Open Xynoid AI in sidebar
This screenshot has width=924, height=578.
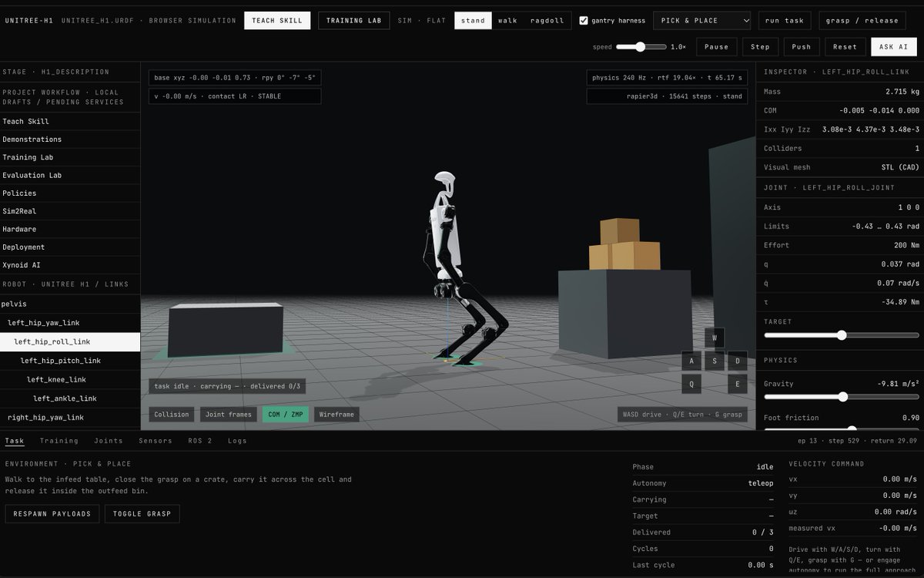[70, 265]
